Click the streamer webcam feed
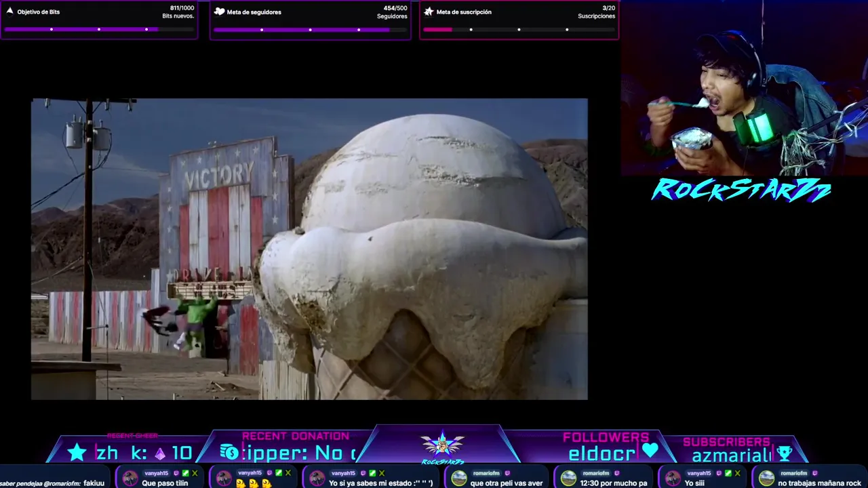The image size is (868, 488). coord(745,88)
